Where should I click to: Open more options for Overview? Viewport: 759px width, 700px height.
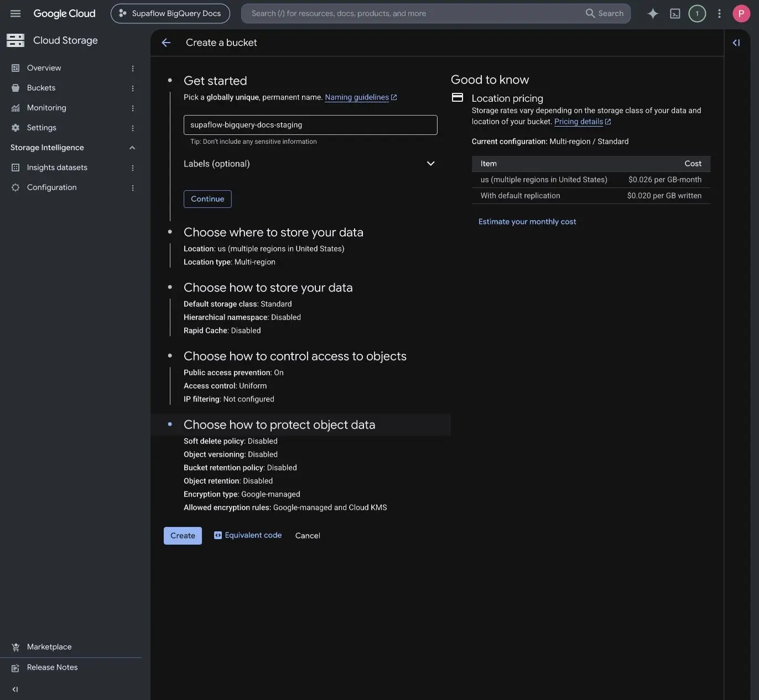pyautogui.click(x=133, y=68)
